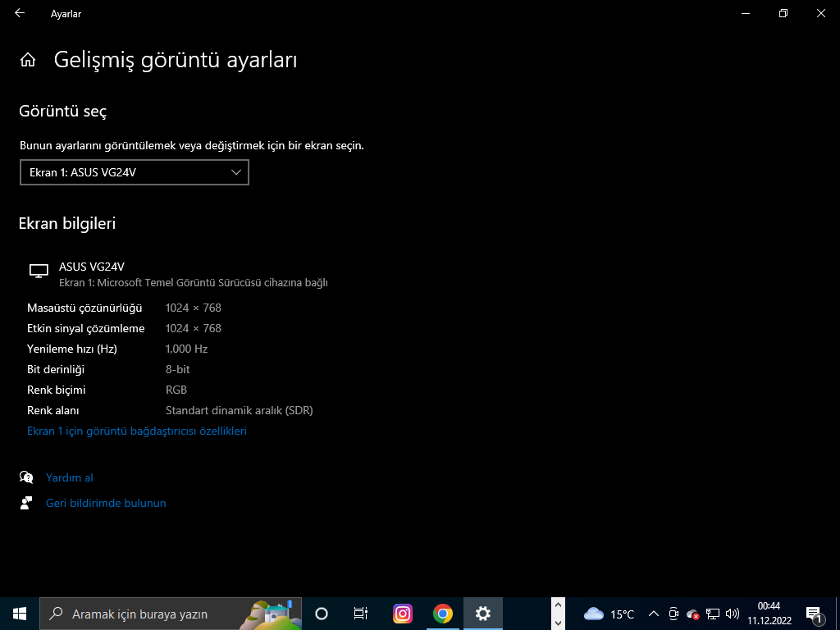Open Ekran 1 görüntü bağdaştırıcısı özellikleri link
This screenshot has height=630, width=840.
[x=137, y=431]
